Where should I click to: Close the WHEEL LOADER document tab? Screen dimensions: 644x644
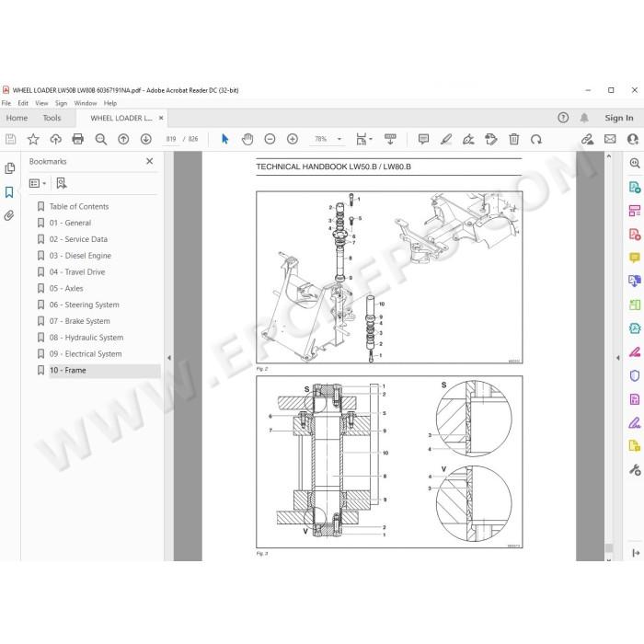click(x=161, y=118)
